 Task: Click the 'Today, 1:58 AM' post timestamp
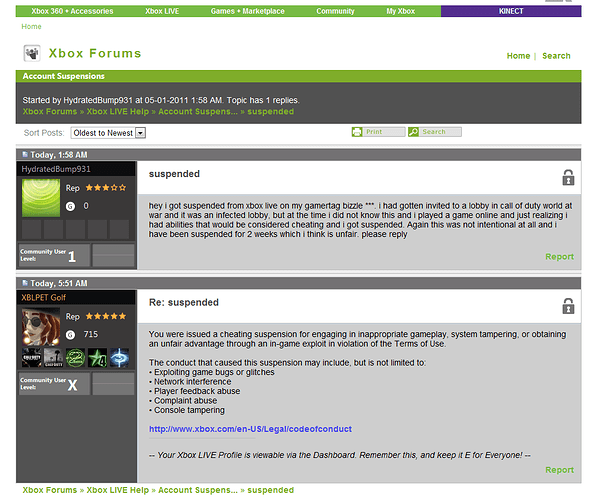59,155
